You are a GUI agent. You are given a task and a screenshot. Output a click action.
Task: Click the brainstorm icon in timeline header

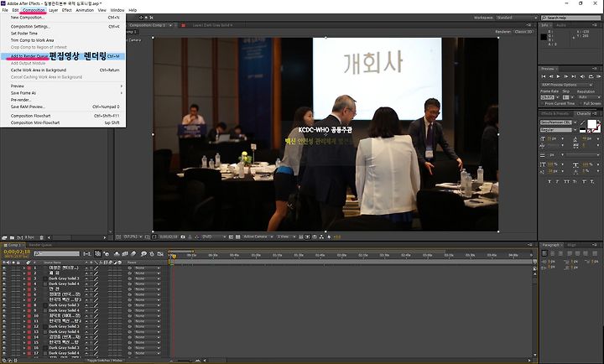pos(143,253)
